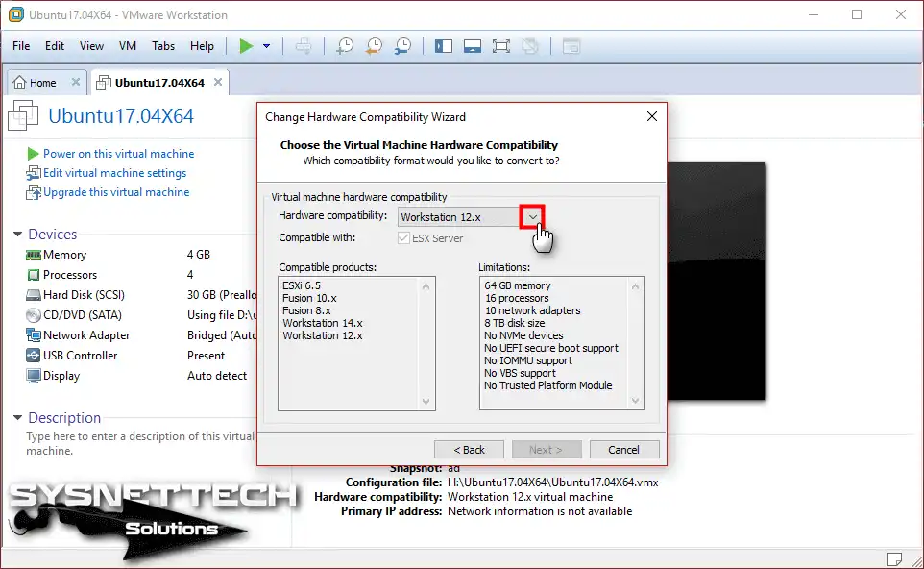Click scroll up arrow in Limitations list
The height and width of the screenshot is (569, 924).
tap(635, 286)
